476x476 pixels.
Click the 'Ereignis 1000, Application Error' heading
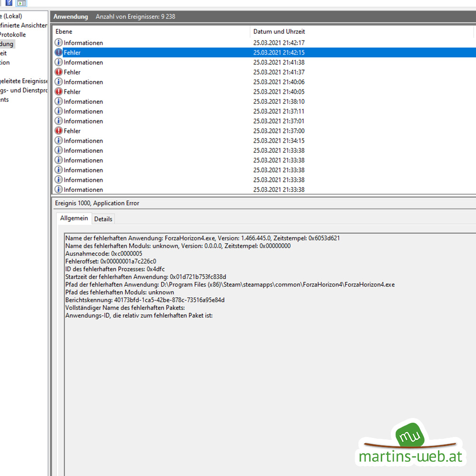(x=97, y=203)
